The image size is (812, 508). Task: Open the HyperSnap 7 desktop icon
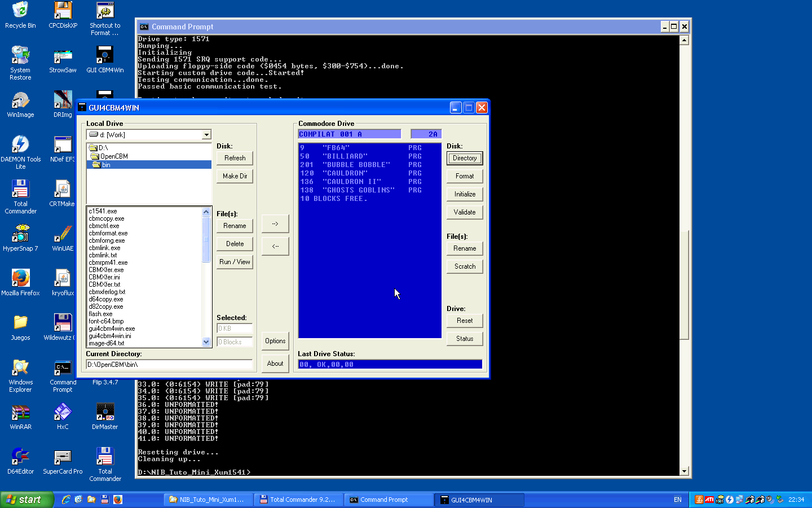tap(20, 238)
